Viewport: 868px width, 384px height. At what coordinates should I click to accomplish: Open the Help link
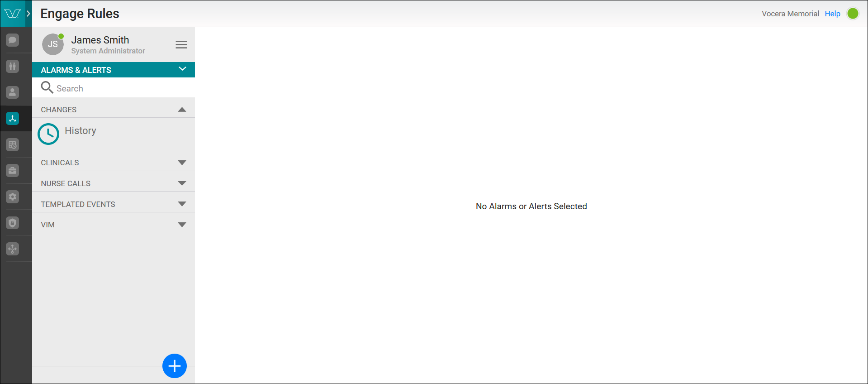coord(832,14)
